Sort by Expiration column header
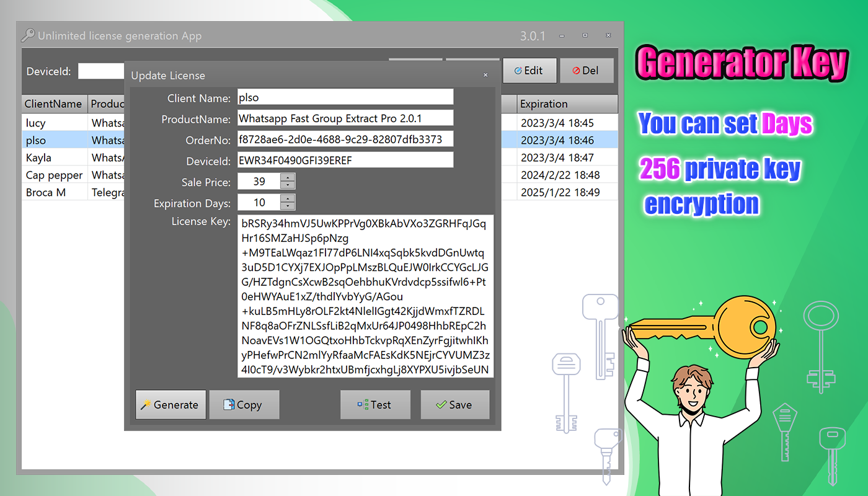The image size is (868, 496). [x=567, y=104]
